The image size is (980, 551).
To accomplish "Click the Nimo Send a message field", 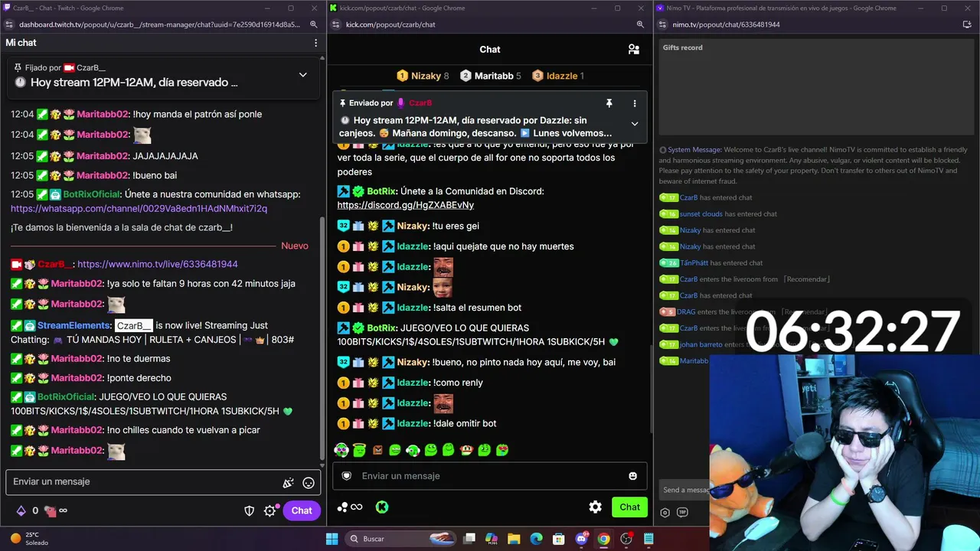I will (684, 490).
